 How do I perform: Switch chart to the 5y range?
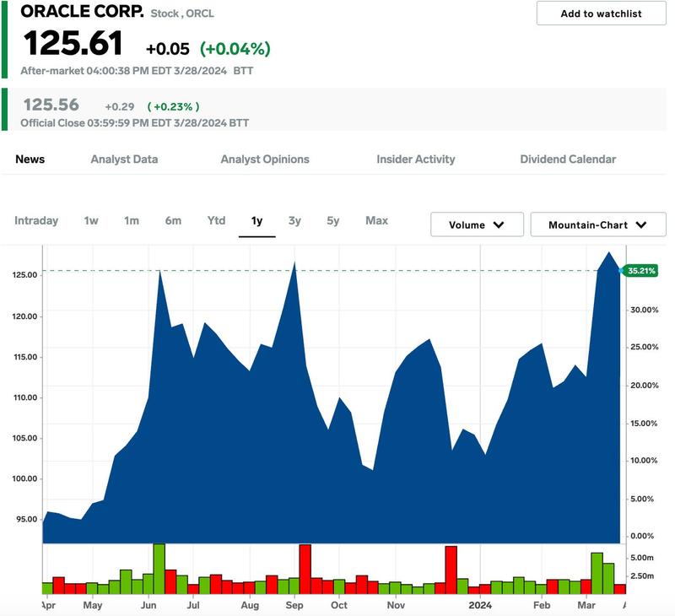(333, 220)
